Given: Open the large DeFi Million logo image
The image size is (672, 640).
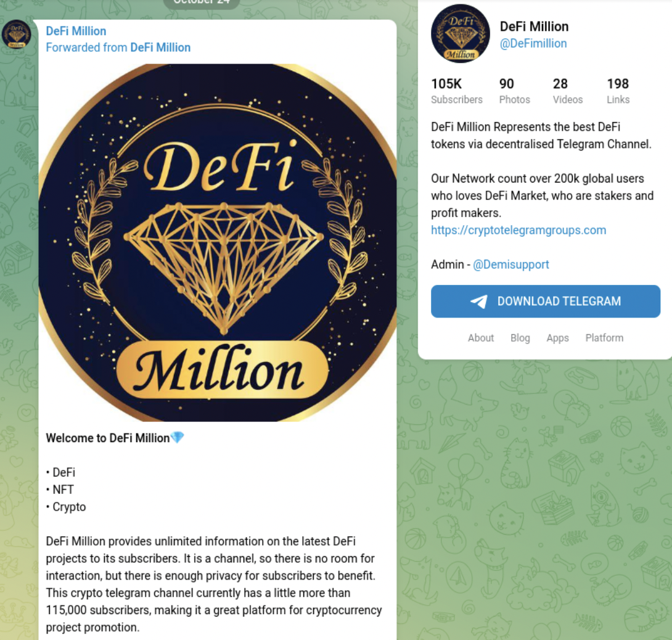Looking at the screenshot, I should [217, 243].
